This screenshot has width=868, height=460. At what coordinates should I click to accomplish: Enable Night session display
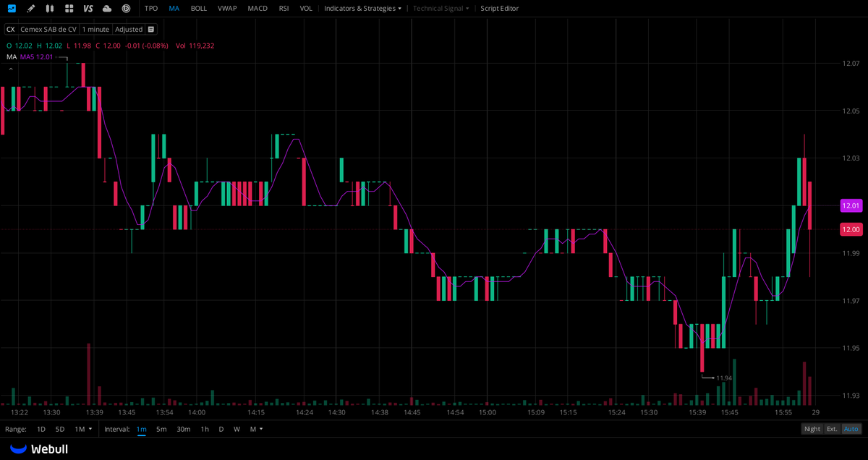click(x=812, y=429)
